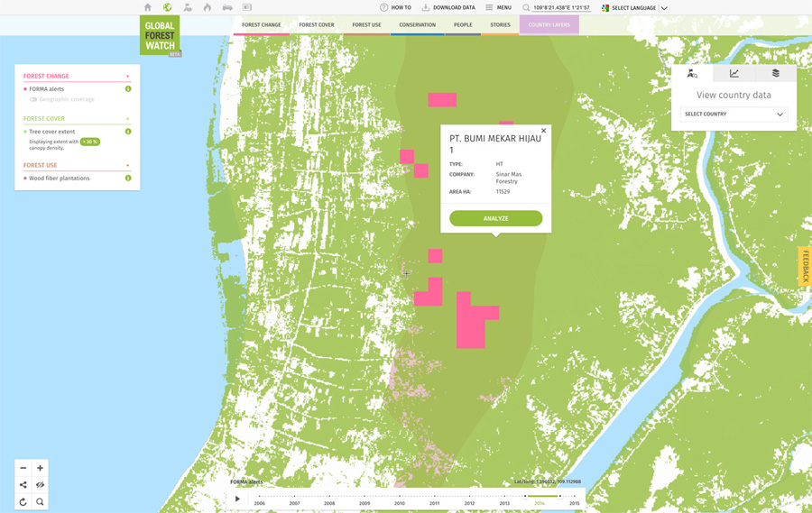Open the Stories menu tab

tap(500, 25)
